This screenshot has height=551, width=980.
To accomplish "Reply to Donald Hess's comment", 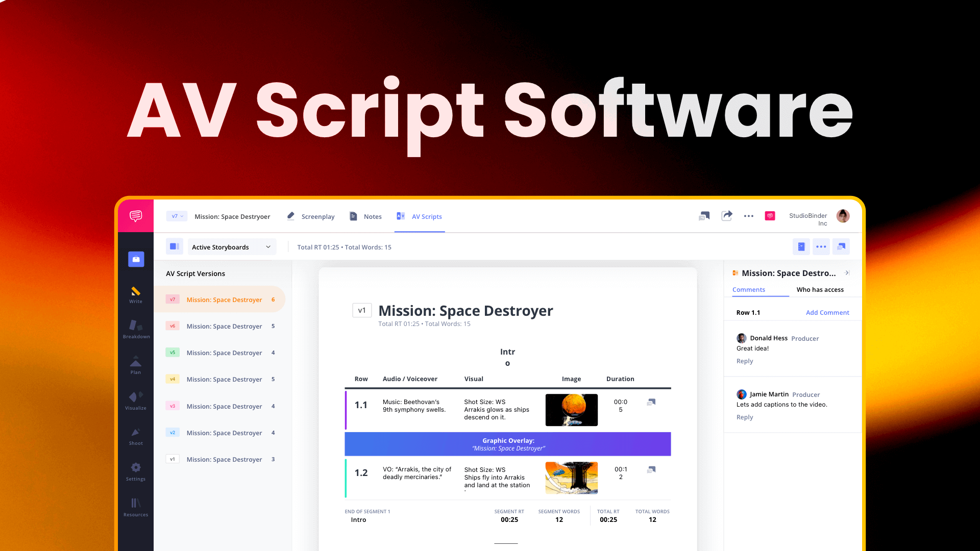I will (x=745, y=361).
